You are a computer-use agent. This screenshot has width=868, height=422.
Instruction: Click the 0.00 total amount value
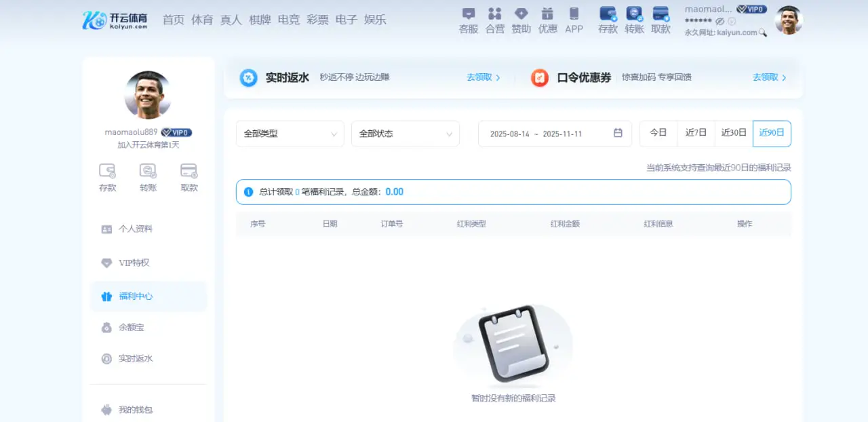click(x=395, y=192)
